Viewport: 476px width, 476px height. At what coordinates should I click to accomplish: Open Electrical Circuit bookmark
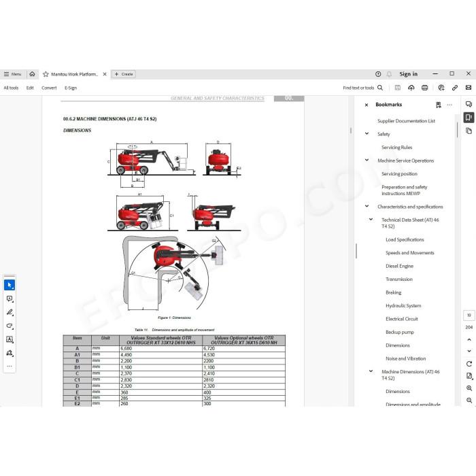(402, 319)
